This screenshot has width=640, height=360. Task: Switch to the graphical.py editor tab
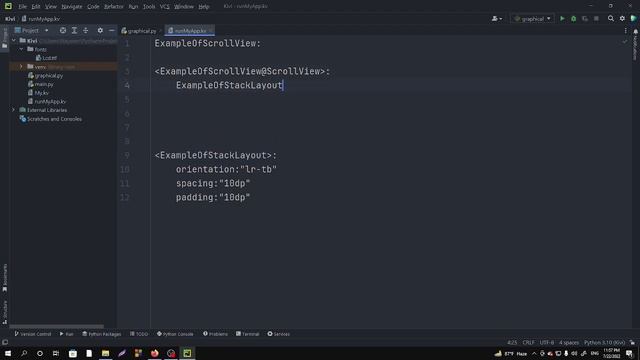(x=141, y=31)
